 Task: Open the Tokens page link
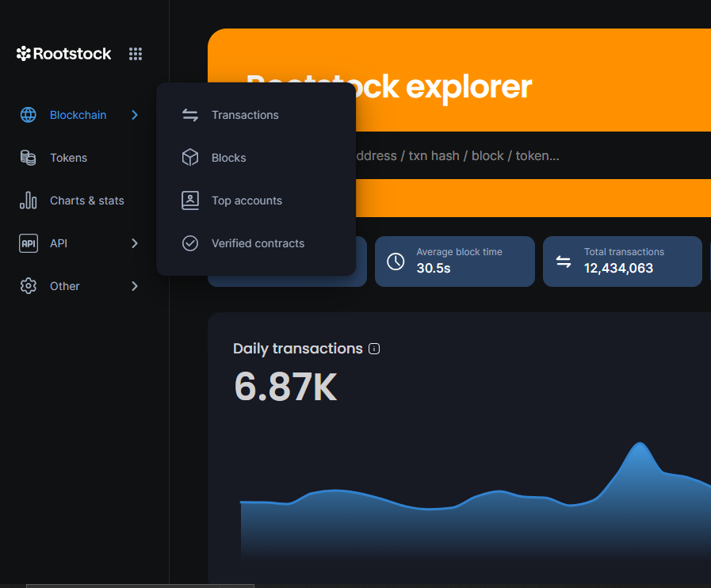point(68,158)
